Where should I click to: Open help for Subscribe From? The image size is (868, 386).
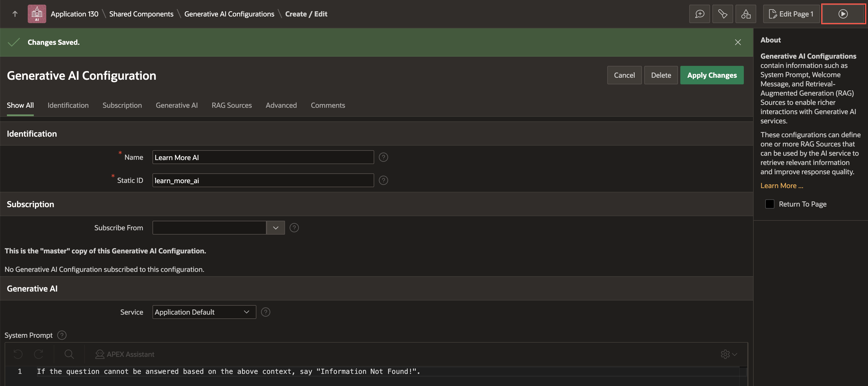[x=294, y=228]
